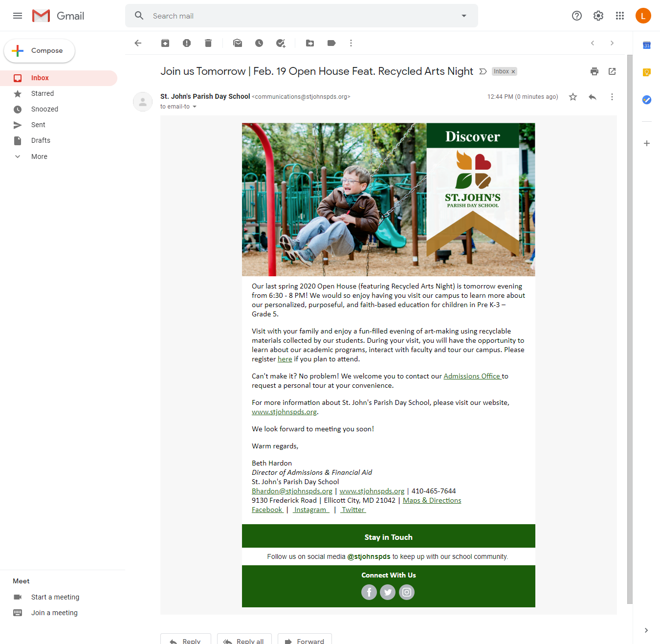Open Tasks in the side panel
The height and width of the screenshot is (644, 660).
(647, 100)
